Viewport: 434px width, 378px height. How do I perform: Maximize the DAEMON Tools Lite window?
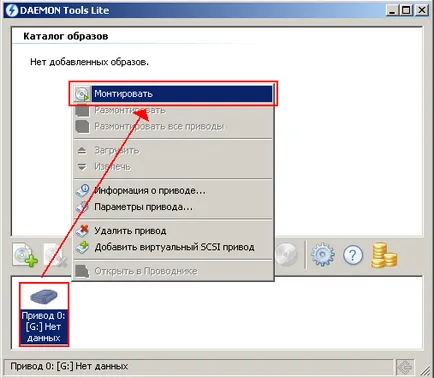(x=406, y=11)
